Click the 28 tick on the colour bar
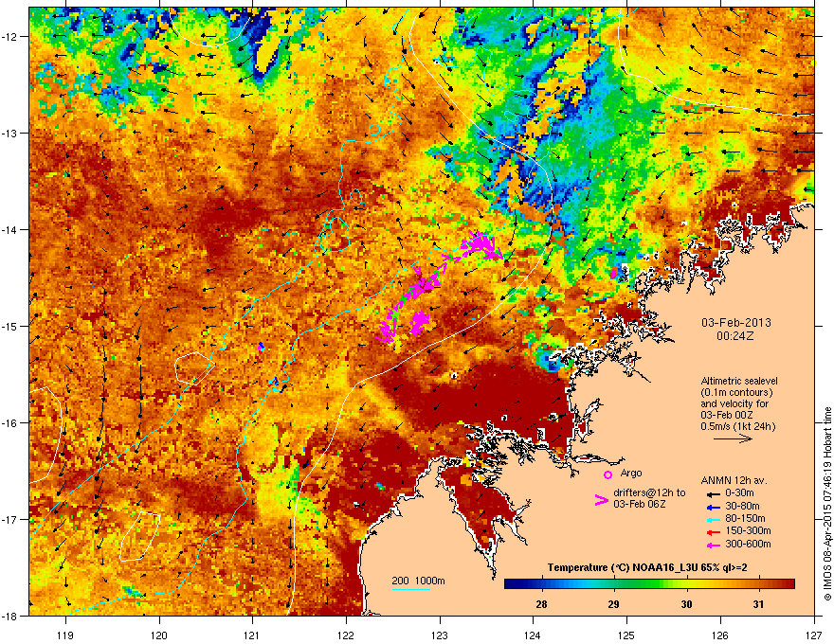Image resolution: width=834 pixels, height=644 pixels. [x=541, y=604]
